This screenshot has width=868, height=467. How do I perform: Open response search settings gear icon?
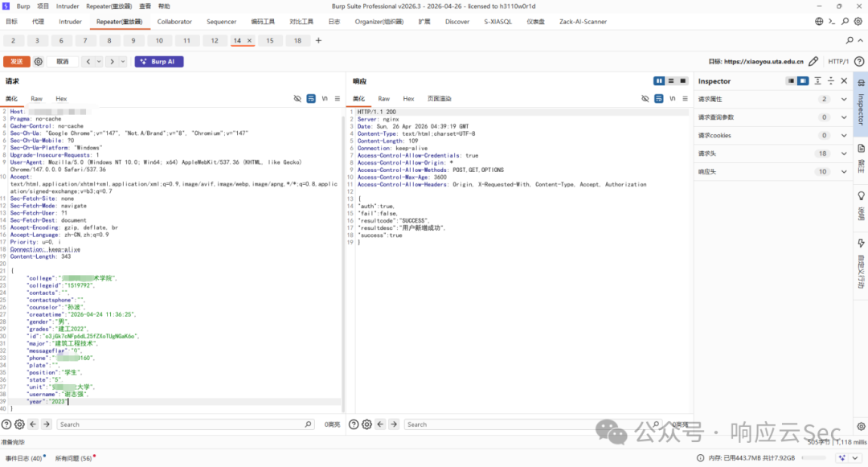366,424
